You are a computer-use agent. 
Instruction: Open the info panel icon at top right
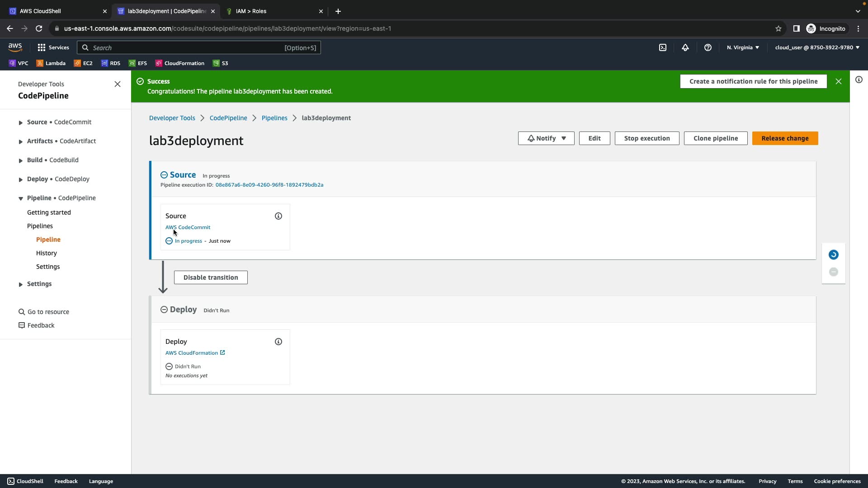(x=859, y=80)
